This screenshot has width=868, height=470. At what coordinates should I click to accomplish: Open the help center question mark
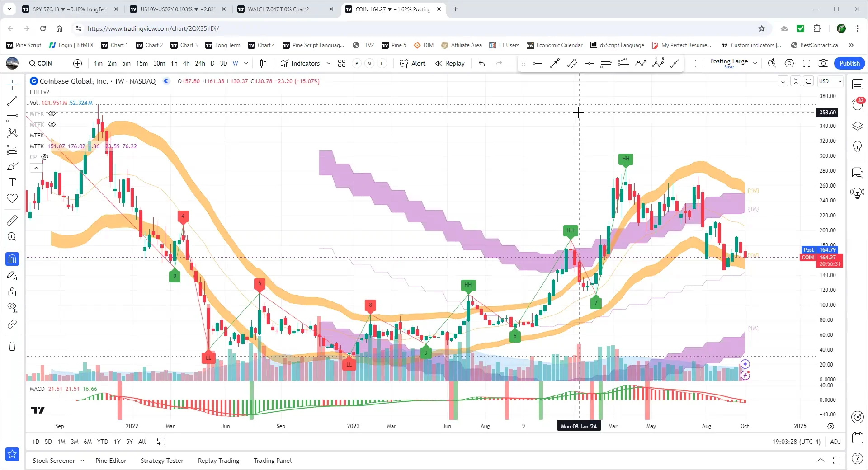point(858,459)
